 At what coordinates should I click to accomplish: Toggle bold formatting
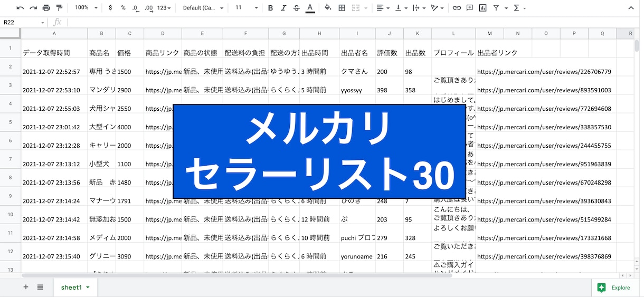click(x=270, y=8)
